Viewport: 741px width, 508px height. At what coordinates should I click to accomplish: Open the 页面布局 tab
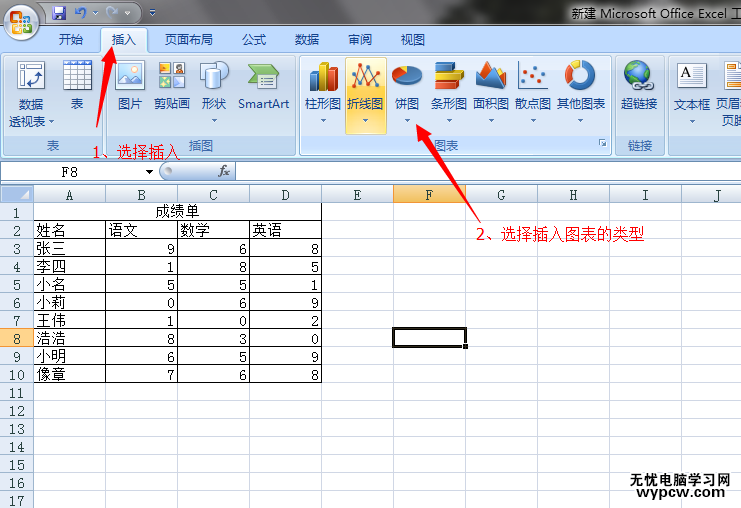[189, 40]
